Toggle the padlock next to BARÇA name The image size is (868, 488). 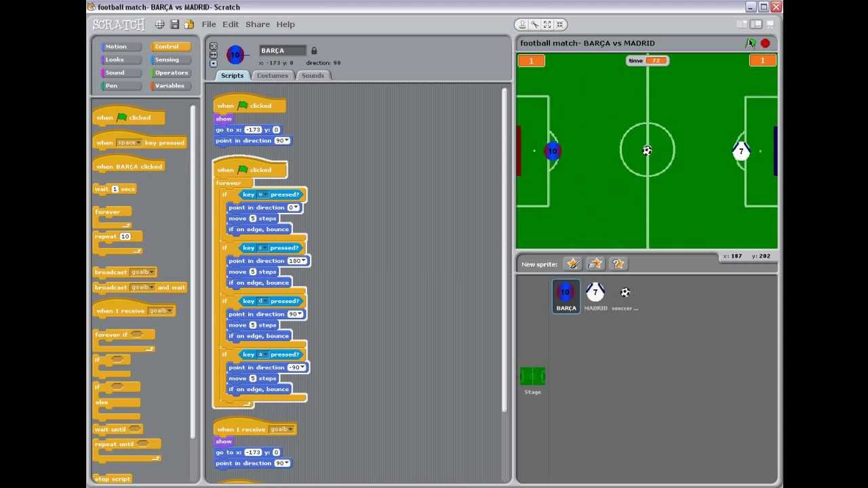coord(313,49)
